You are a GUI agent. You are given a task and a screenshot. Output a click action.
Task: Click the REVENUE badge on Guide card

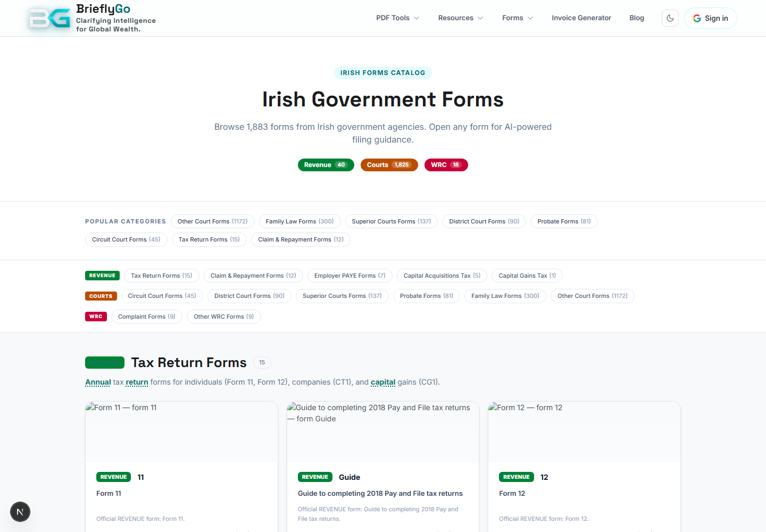315,477
